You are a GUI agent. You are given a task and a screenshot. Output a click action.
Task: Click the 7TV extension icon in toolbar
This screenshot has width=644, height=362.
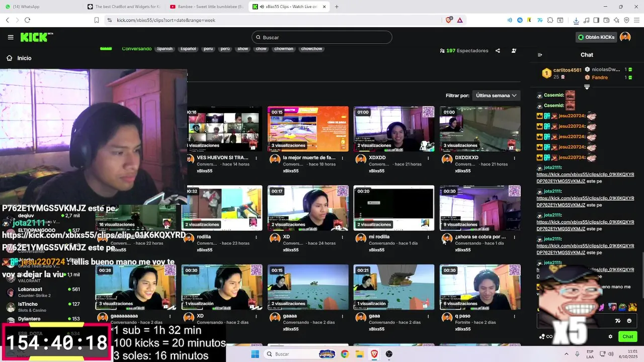pos(540,20)
